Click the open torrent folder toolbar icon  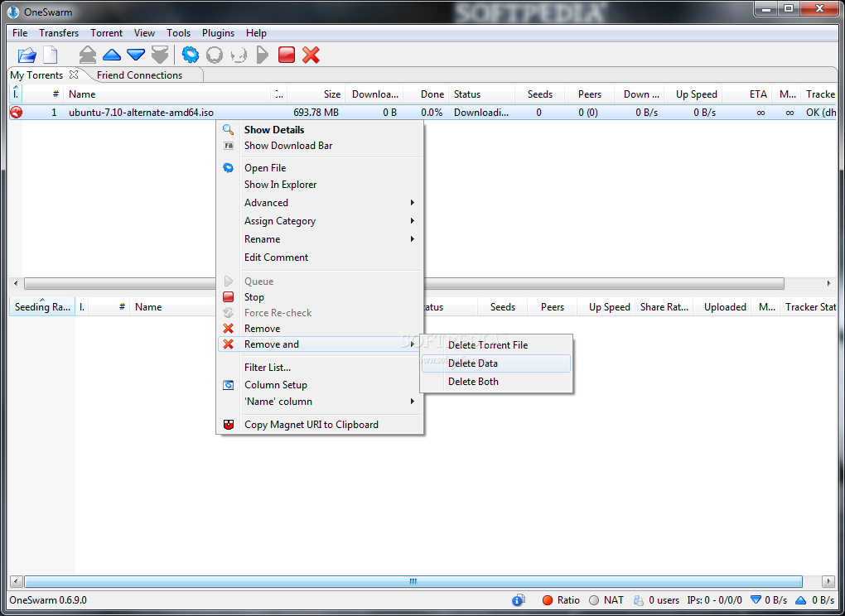[27, 55]
